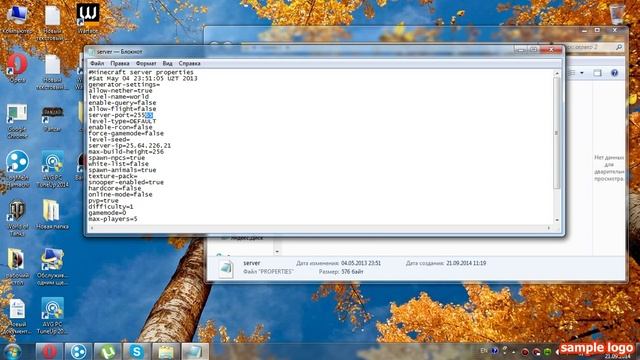This screenshot has height=360, width=640.
Task: Click the line spawn-animals=true
Action: click(122, 170)
